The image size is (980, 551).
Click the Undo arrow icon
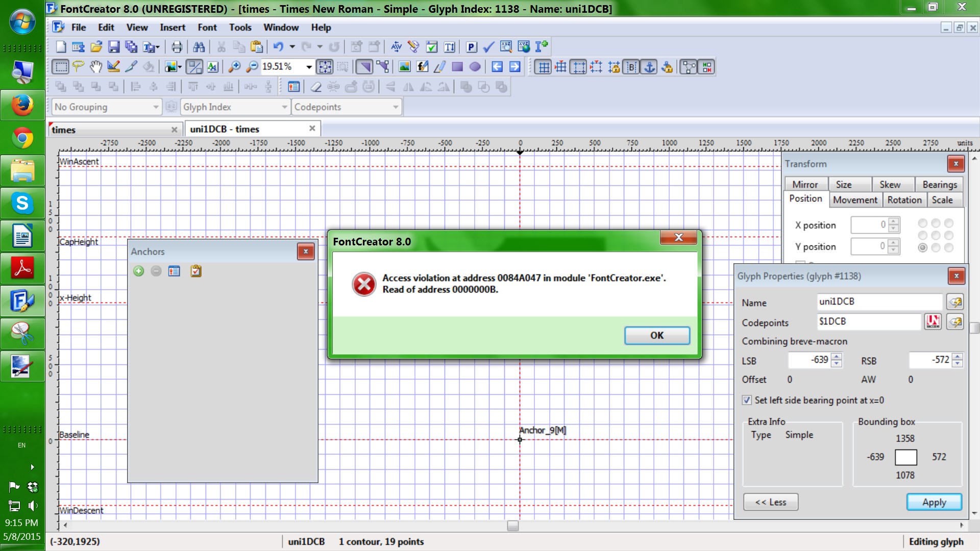[x=278, y=47]
